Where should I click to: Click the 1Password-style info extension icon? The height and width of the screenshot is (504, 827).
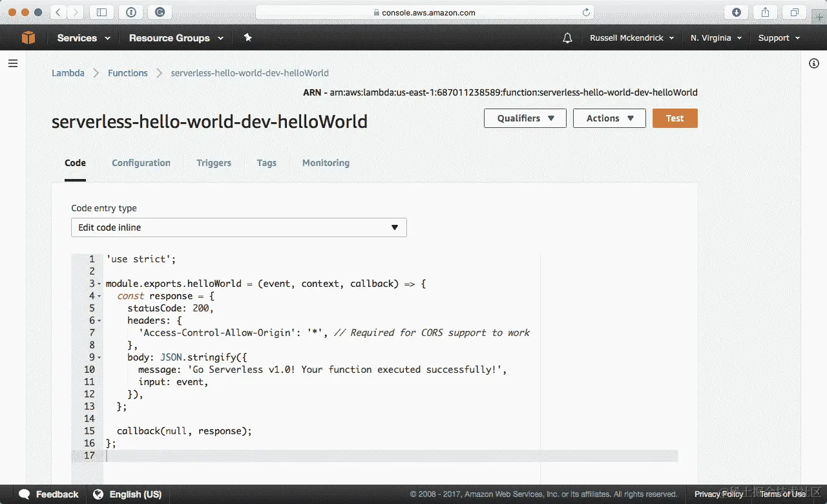(x=131, y=12)
